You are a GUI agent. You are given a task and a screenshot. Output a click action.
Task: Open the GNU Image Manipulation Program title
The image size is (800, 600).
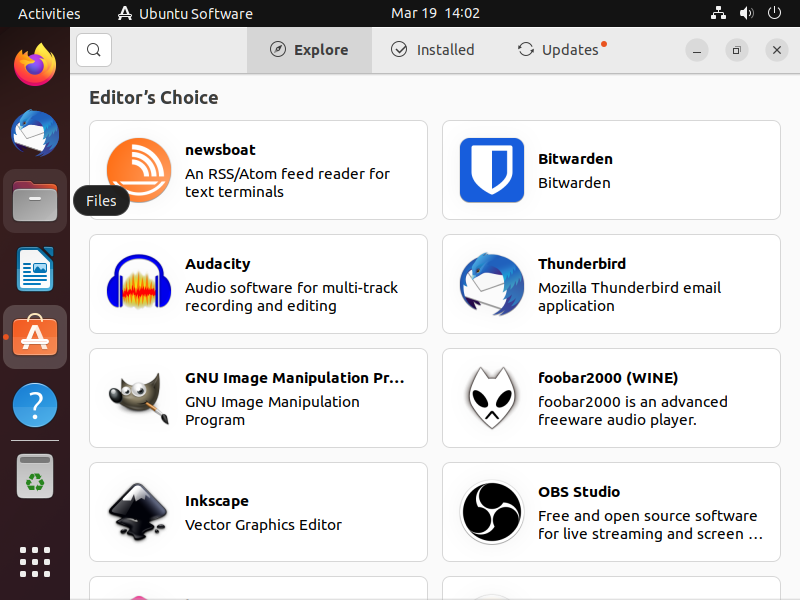click(294, 378)
